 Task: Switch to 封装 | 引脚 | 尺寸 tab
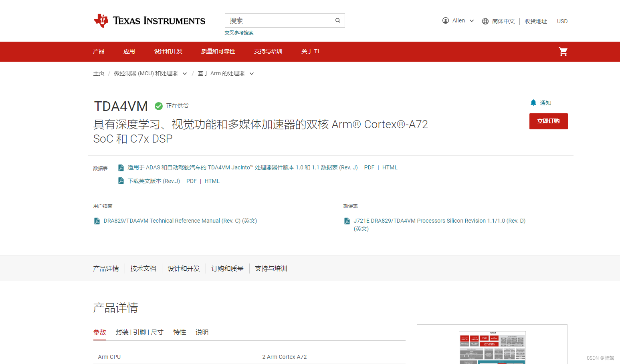coord(139,332)
